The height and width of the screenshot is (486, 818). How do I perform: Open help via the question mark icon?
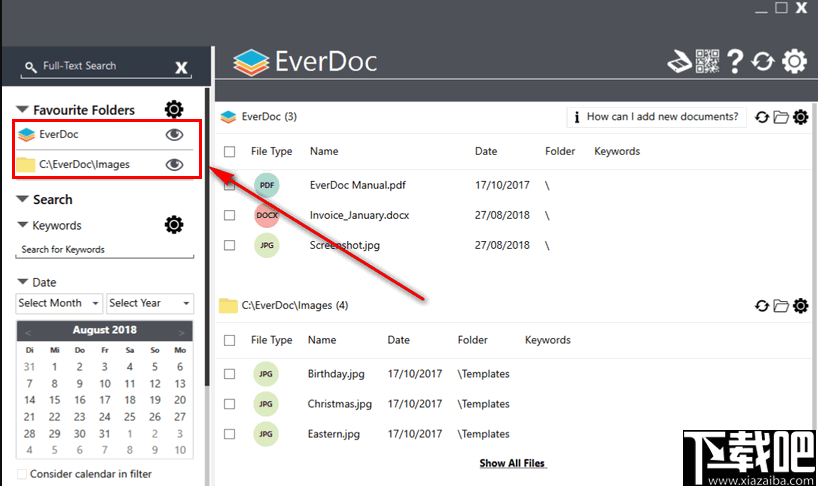coord(735,62)
